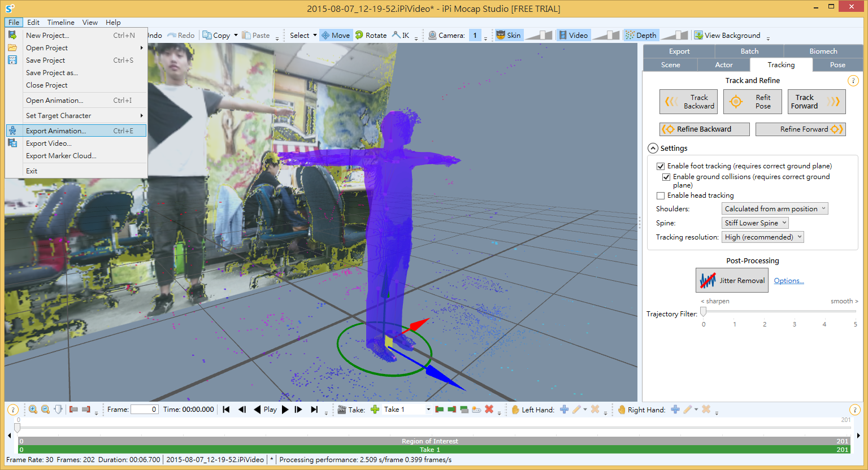Open the Tracking resolution dropdown
868x470 pixels.
point(762,237)
